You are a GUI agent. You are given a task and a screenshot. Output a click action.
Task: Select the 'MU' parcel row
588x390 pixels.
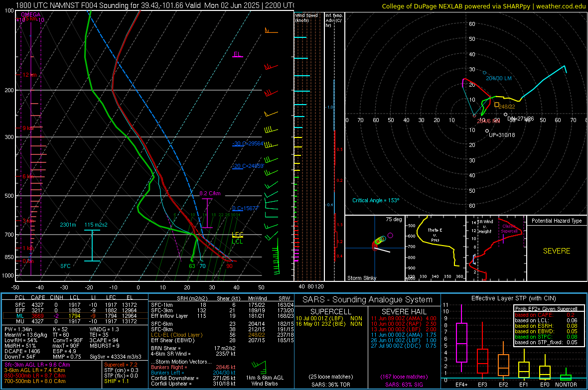(x=75, y=321)
